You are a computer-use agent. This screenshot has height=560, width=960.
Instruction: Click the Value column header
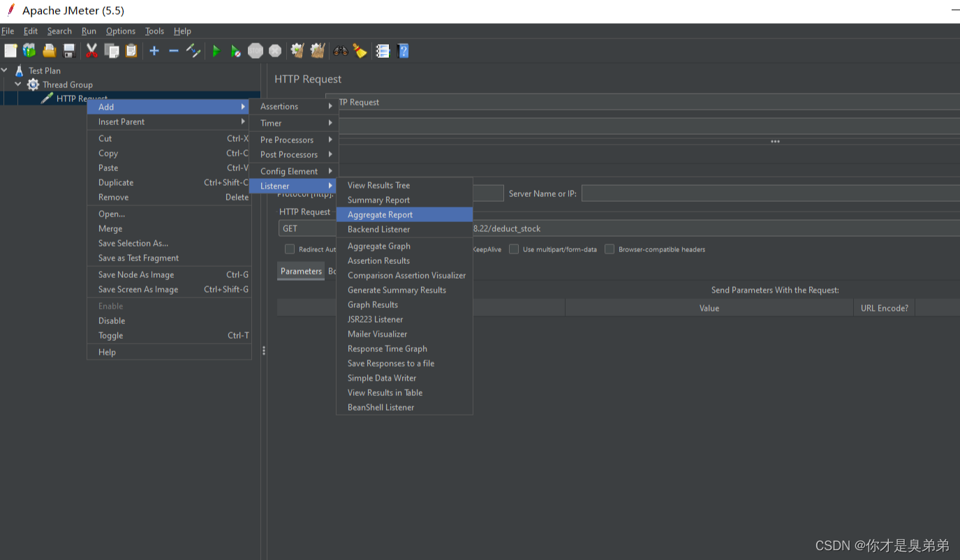coord(709,308)
